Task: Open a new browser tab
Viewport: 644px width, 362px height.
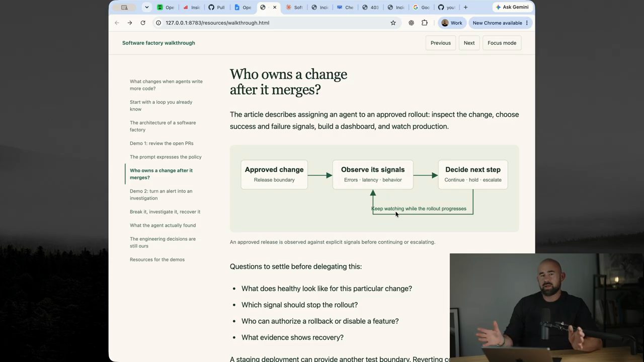Action: click(465, 7)
